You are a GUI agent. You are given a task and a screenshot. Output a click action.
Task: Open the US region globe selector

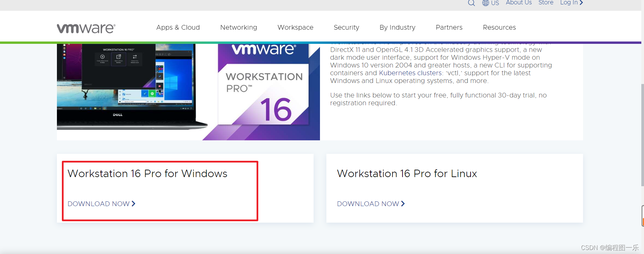pyautogui.click(x=490, y=3)
